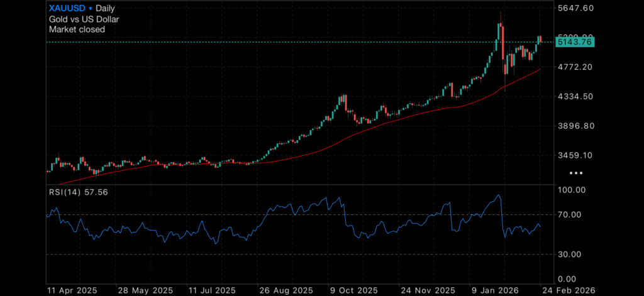Select the 24 Nov 2025 date label

(x=428, y=291)
